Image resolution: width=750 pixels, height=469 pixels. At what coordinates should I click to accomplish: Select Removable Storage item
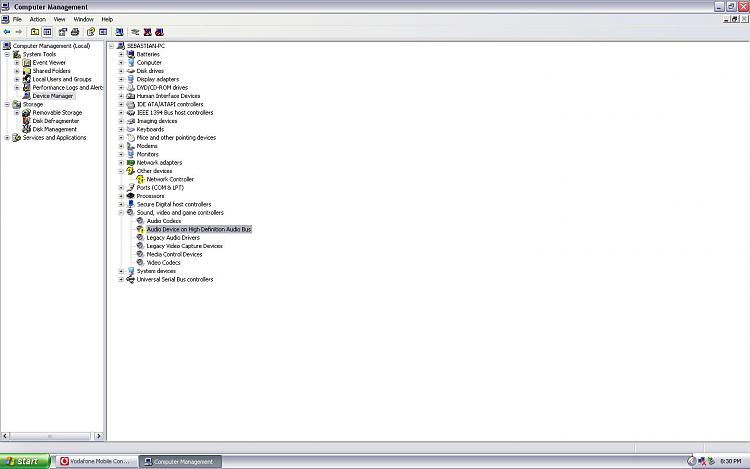[57, 113]
